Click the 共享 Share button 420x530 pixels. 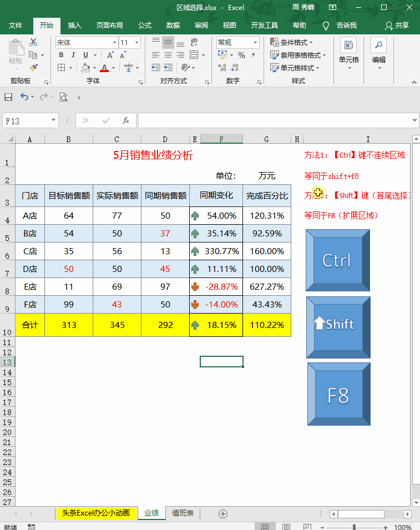click(397, 26)
